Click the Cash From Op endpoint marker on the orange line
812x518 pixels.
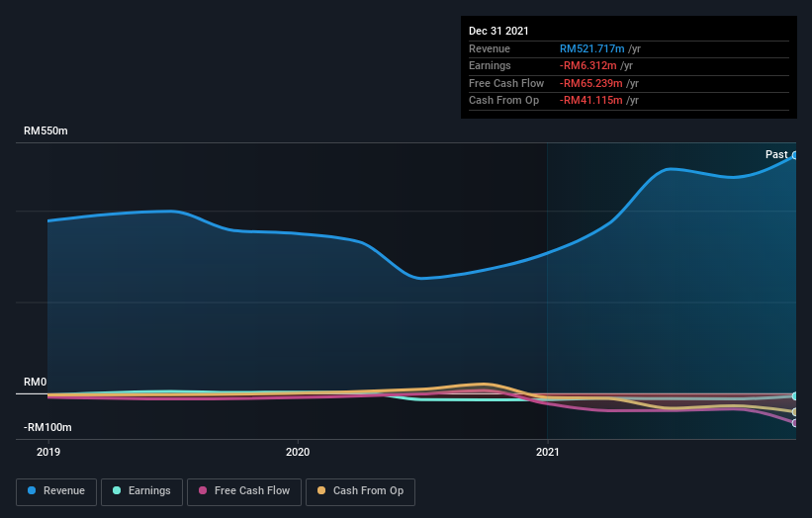pyautogui.click(x=795, y=412)
